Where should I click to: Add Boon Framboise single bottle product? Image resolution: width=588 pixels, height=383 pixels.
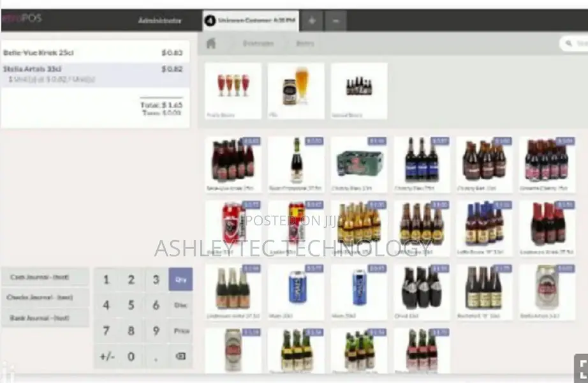click(x=296, y=165)
